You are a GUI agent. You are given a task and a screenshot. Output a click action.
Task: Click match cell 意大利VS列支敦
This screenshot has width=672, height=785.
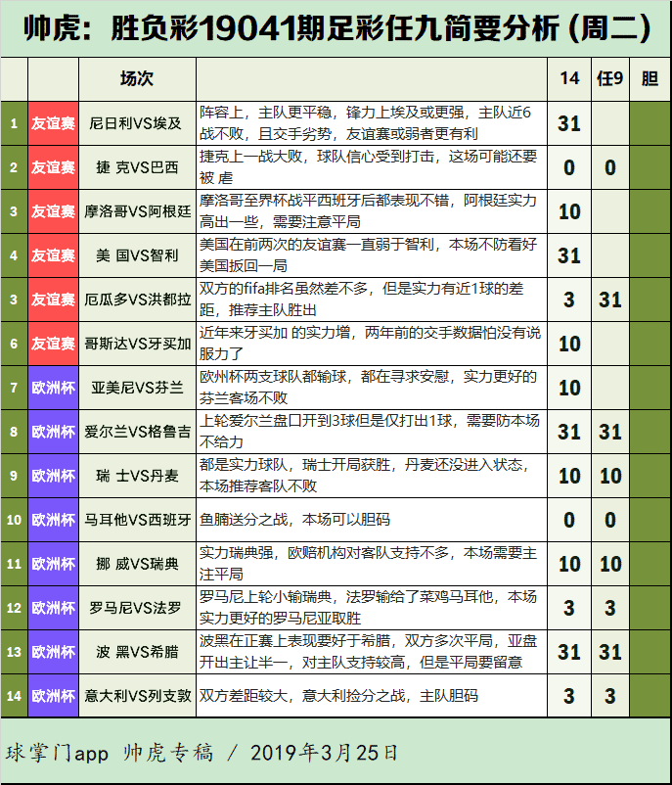(x=137, y=696)
